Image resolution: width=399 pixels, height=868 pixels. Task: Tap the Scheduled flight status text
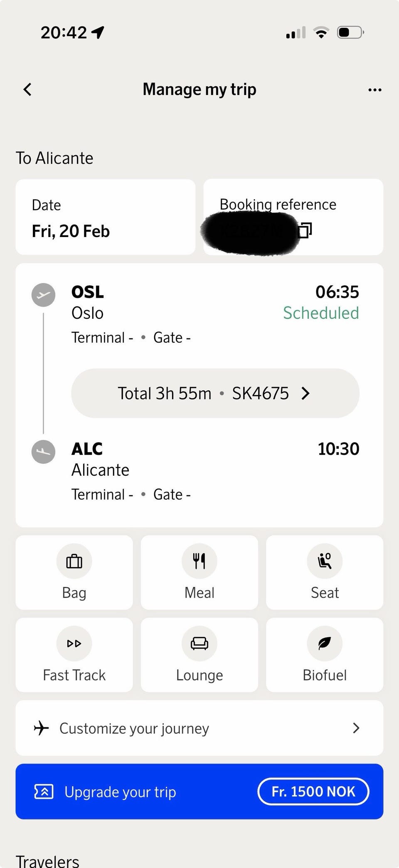[x=320, y=313]
